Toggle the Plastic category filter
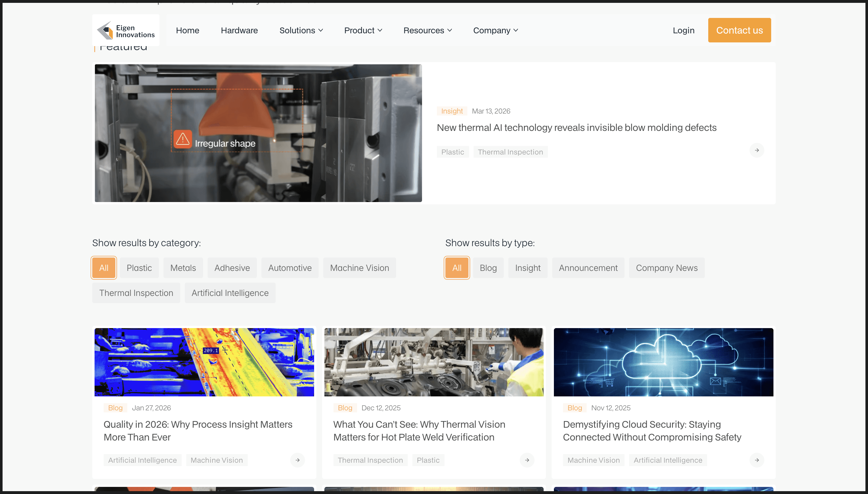Viewport: 868px width, 494px height. pyautogui.click(x=139, y=268)
